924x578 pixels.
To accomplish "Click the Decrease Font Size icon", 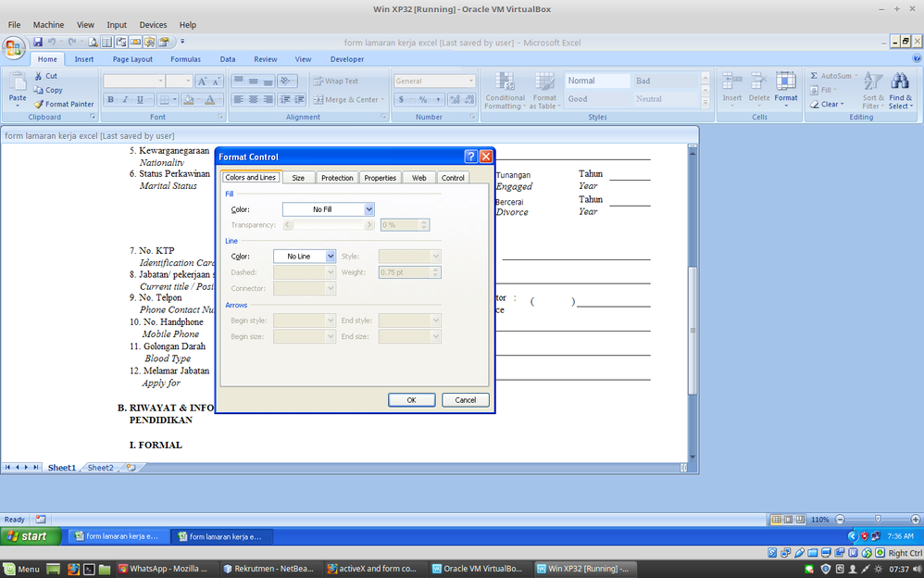I will [x=217, y=82].
